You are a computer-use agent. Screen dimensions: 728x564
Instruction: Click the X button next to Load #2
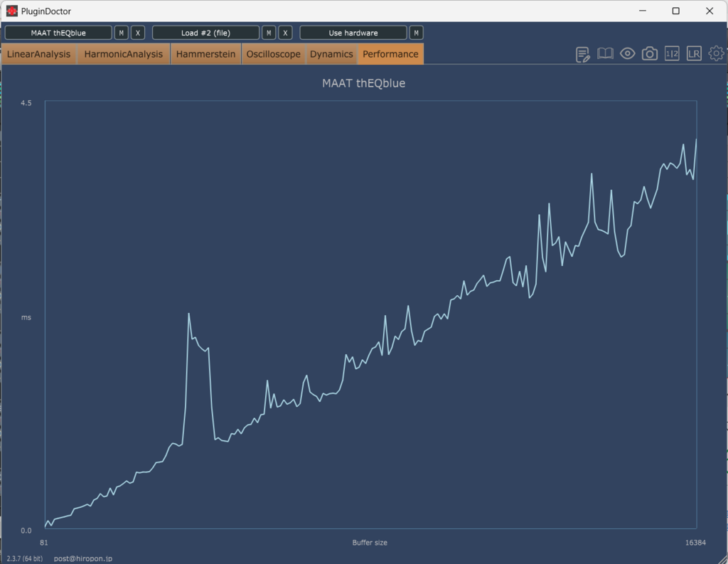click(286, 33)
